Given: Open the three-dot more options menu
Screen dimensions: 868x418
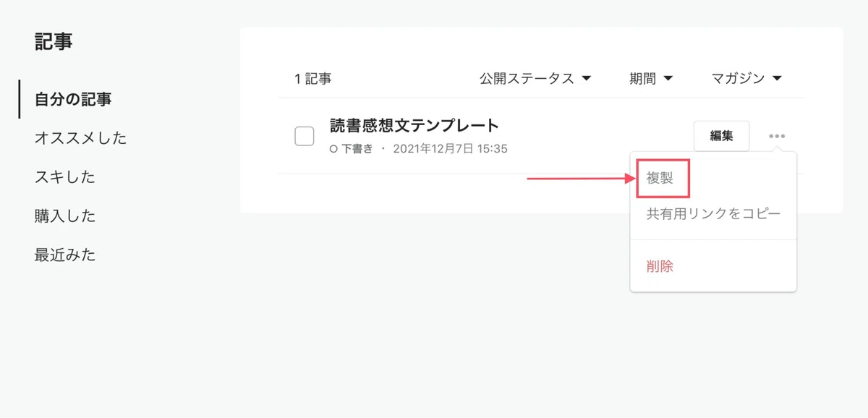Looking at the screenshot, I should [x=777, y=136].
